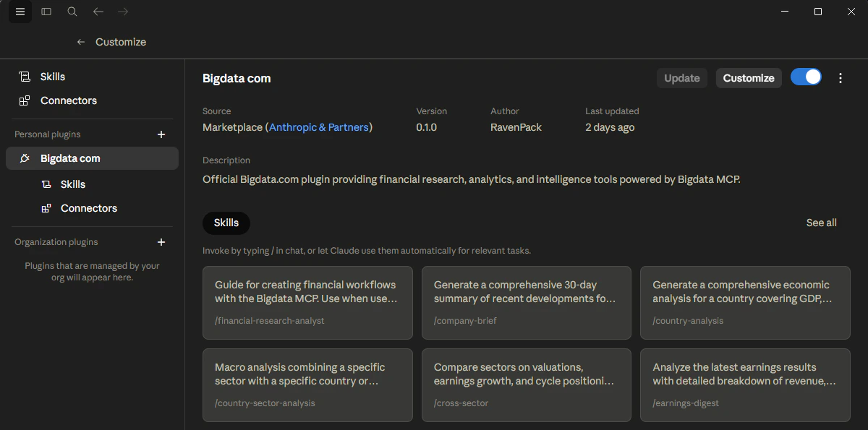Image resolution: width=868 pixels, height=430 pixels.
Task: Click Skills icon under Bigdata com
Action: (x=46, y=184)
